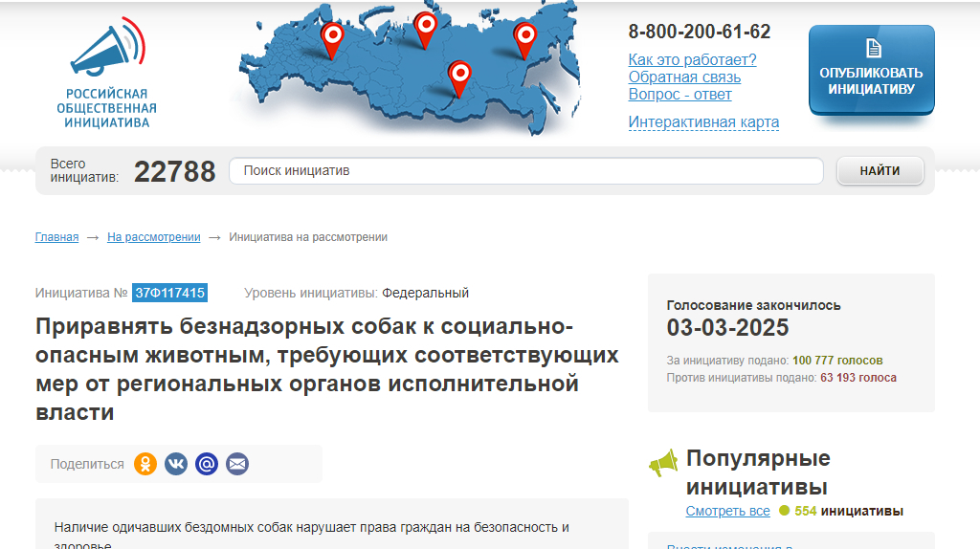Screen dimensions: 980x549
Task: Click the 'Инициатива на рассмотрении' breadcrumb text
Action: point(308,237)
